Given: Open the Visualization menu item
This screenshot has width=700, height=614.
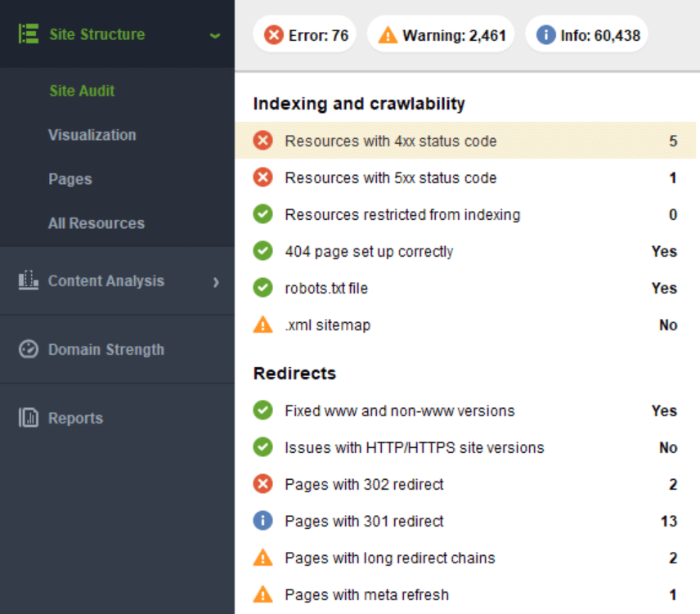Looking at the screenshot, I should (92, 135).
